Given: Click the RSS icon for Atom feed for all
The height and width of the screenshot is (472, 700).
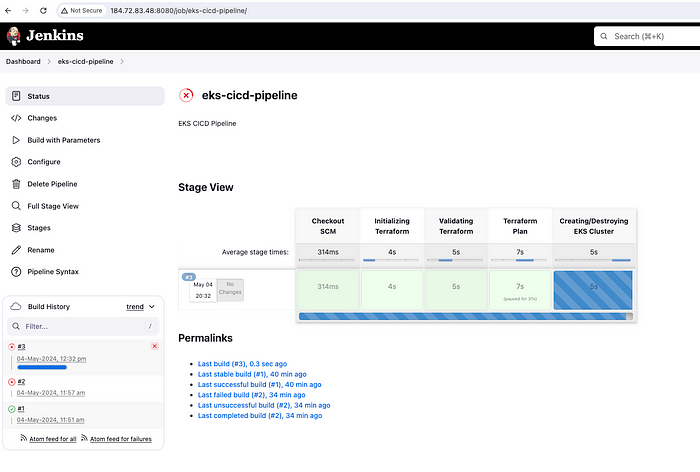Looking at the screenshot, I should (x=24, y=438).
